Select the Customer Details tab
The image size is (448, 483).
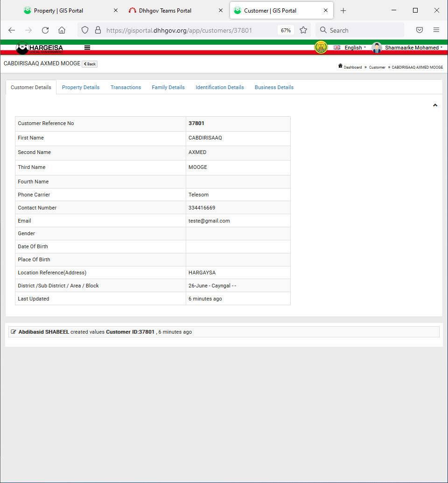tap(31, 87)
